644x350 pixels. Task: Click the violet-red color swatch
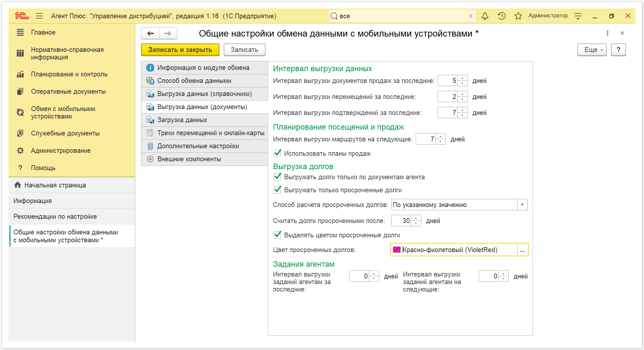click(x=397, y=250)
